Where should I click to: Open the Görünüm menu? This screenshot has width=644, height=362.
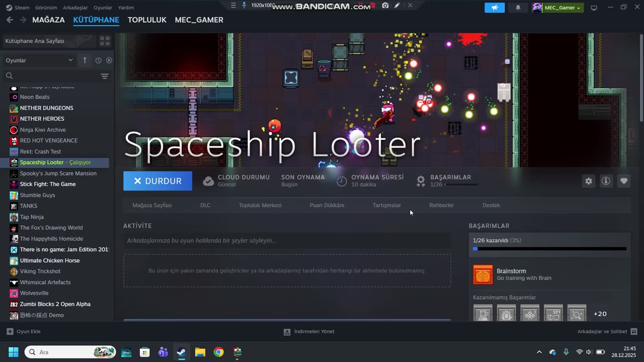click(x=46, y=8)
